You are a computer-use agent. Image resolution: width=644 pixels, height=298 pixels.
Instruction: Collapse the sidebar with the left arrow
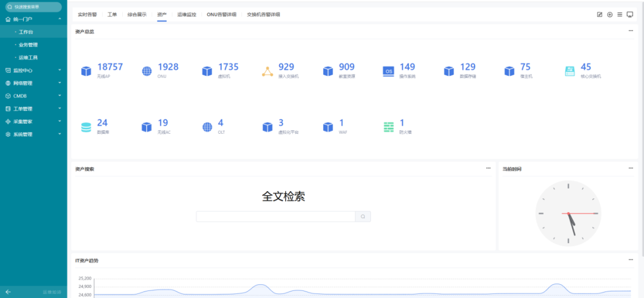point(8,292)
